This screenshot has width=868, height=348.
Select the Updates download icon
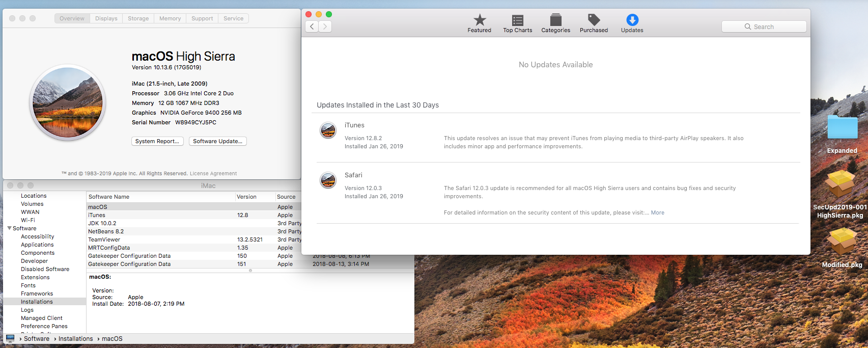(632, 20)
